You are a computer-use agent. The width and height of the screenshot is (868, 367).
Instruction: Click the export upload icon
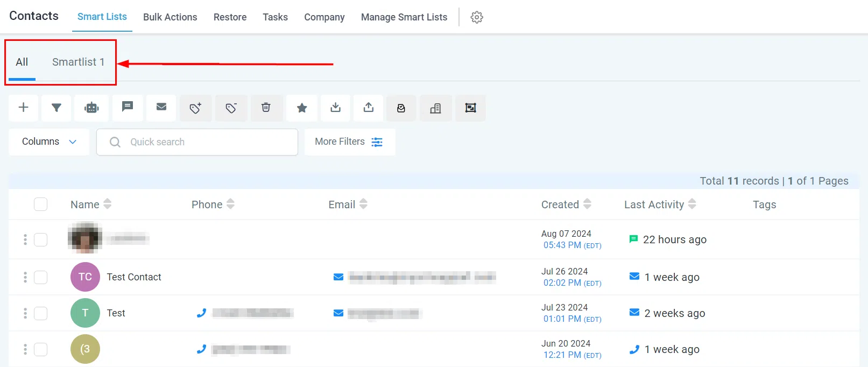pos(369,108)
